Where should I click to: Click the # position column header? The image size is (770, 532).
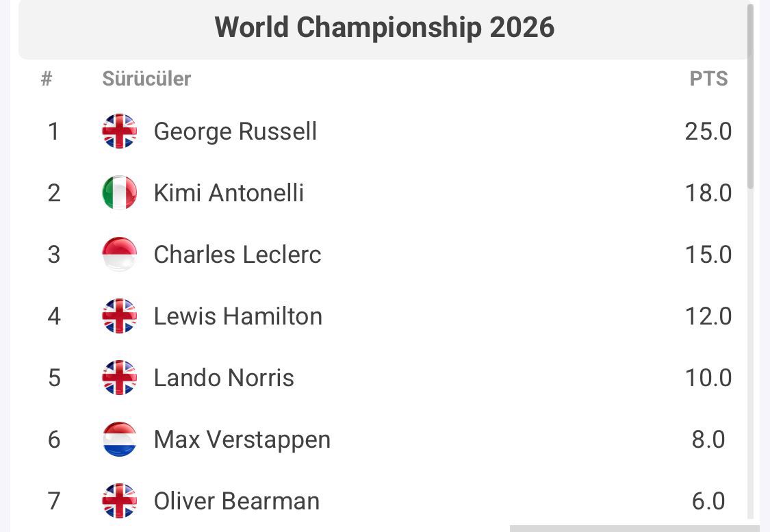(47, 79)
